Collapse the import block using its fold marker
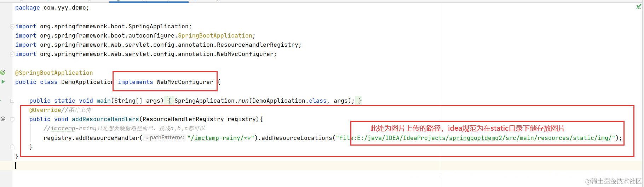 [12, 26]
